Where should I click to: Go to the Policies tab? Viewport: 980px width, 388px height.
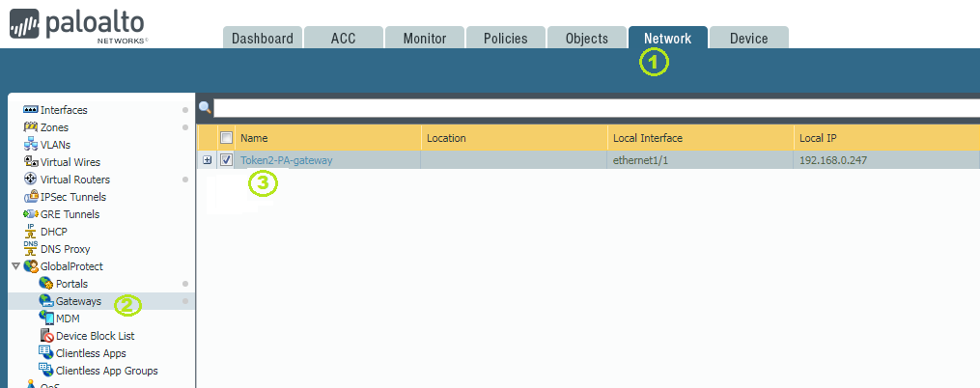pyautogui.click(x=506, y=38)
